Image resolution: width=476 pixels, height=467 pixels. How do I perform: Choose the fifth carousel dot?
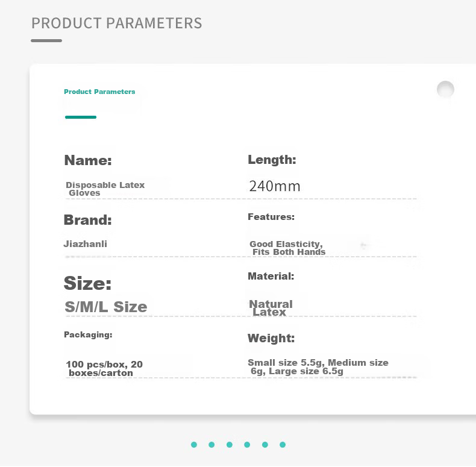(x=265, y=445)
